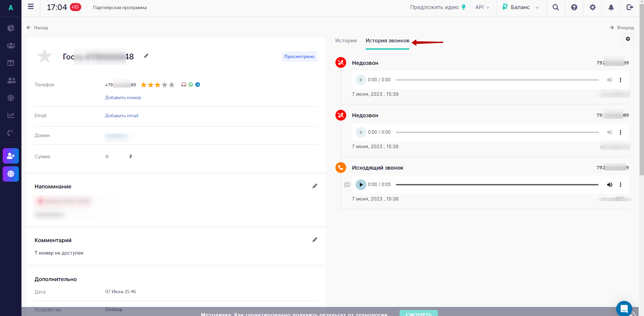Click the logout icon in top bar
This screenshot has width=644, height=316.
[x=630, y=7]
